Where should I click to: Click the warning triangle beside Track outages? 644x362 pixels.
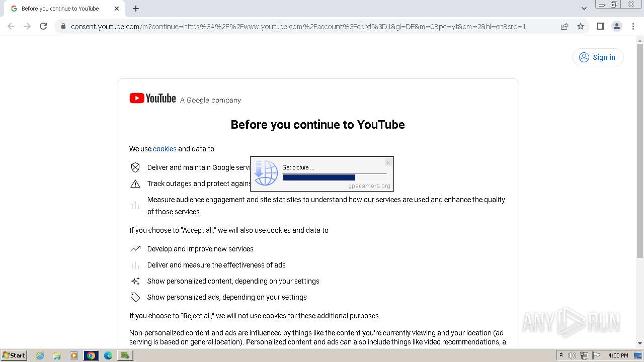pyautogui.click(x=135, y=184)
